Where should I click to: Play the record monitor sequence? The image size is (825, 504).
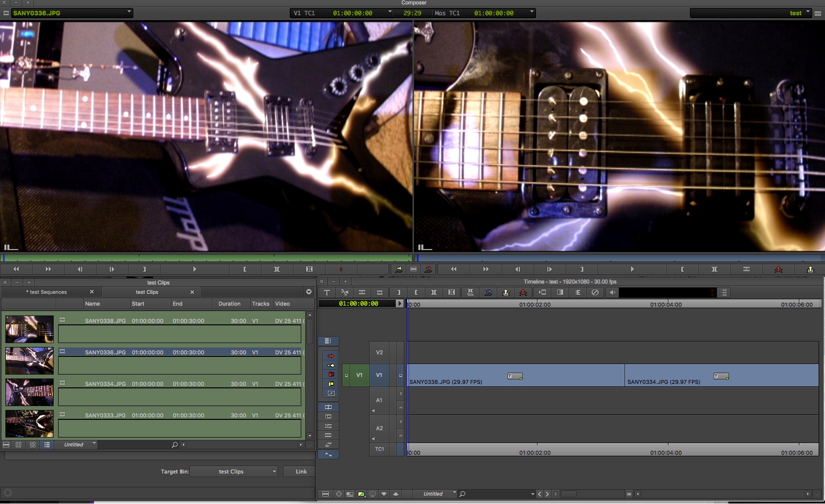[x=632, y=269]
